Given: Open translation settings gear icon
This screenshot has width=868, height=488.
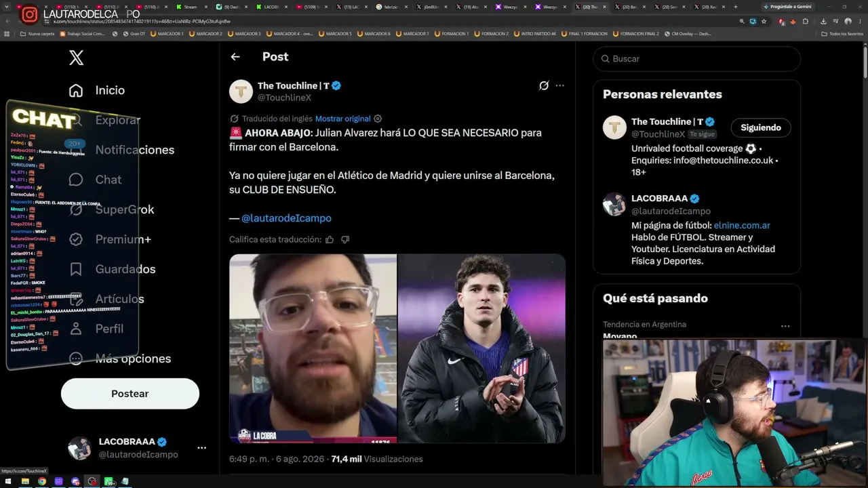Looking at the screenshot, I should click(378, 119).
